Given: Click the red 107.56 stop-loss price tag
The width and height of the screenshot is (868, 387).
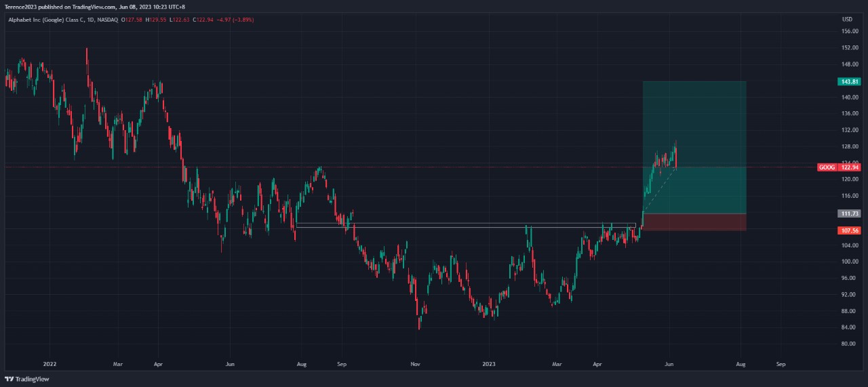Looking at the screenshot, I should pyautogui.click(x=849, y=230).
